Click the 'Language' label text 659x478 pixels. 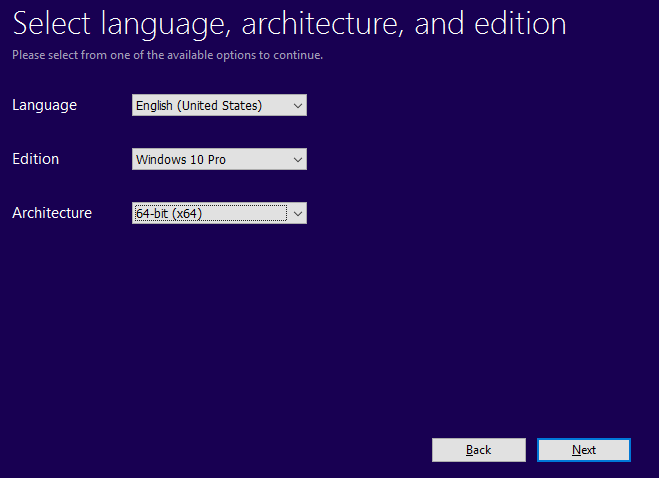[45, 105]
